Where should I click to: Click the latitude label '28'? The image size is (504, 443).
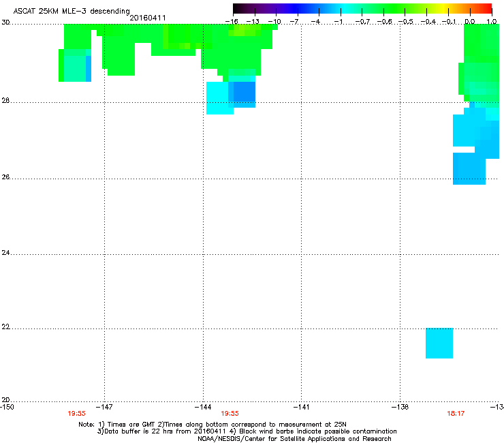tap(5, 100)
